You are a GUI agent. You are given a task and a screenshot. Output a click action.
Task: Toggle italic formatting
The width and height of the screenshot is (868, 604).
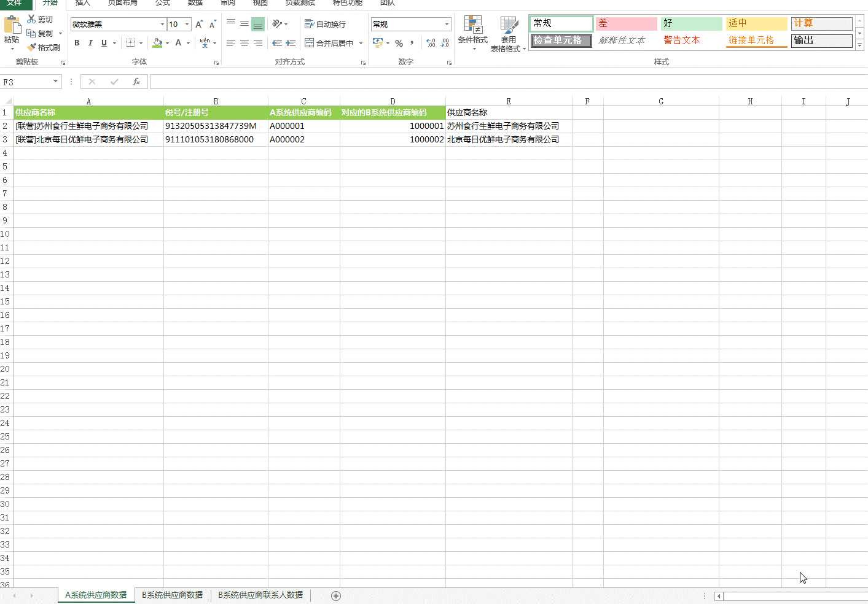pyautogui.click(x=90, y=43)
